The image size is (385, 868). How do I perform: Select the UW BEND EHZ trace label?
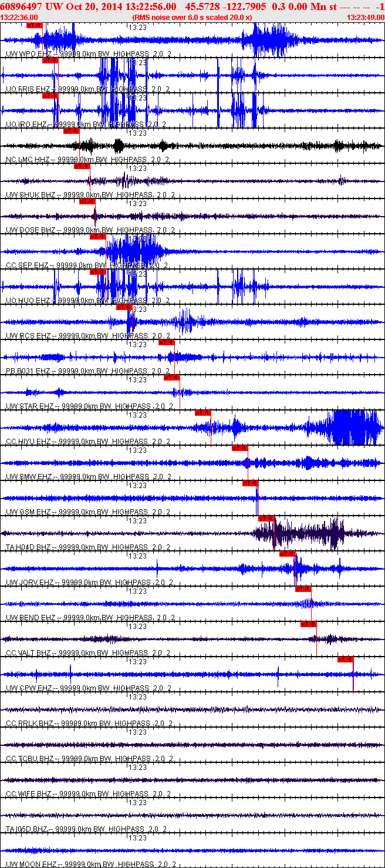click(90, 618)
